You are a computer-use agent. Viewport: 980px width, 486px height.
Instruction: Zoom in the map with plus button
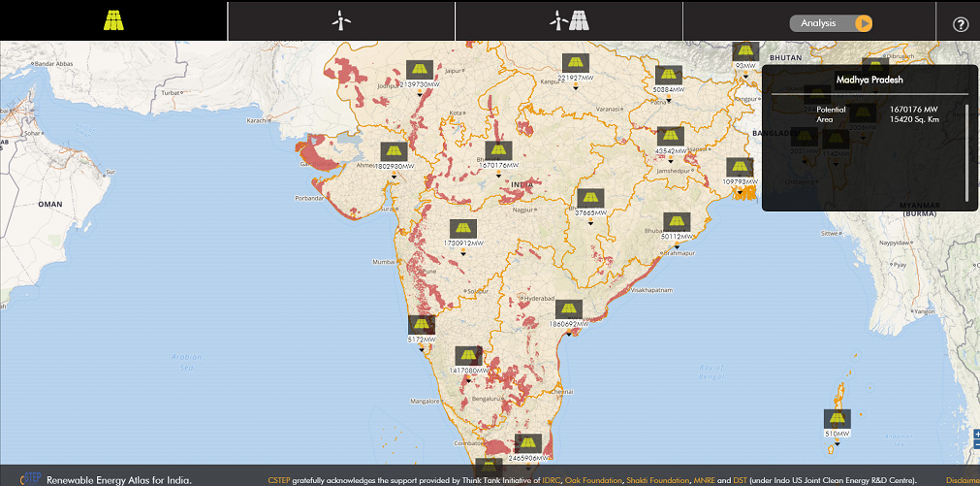[975, 435]
